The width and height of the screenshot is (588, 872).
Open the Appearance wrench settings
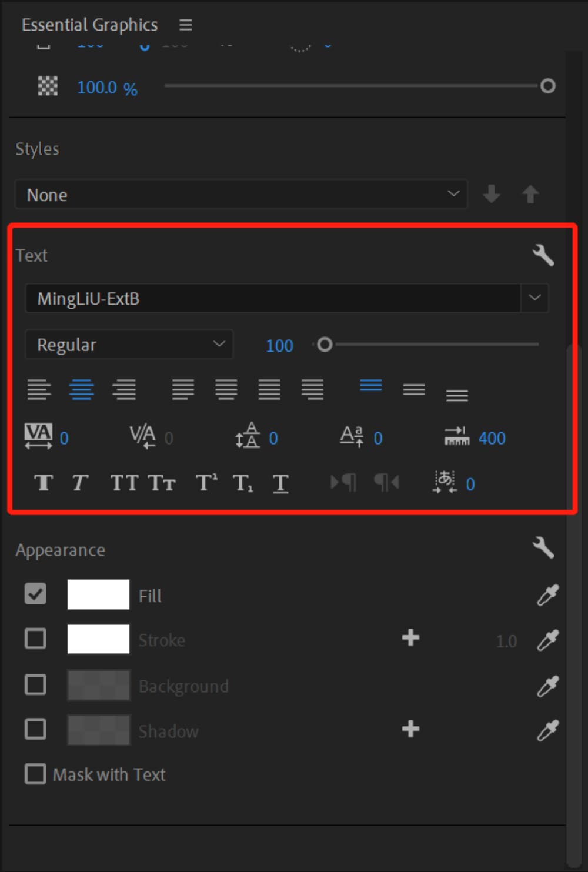click(543, 549)
